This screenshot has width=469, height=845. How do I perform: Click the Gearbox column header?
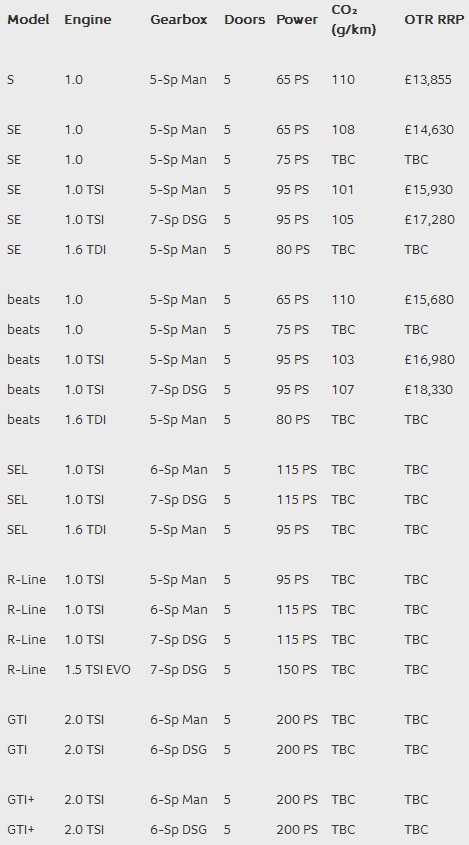[178, 20]
